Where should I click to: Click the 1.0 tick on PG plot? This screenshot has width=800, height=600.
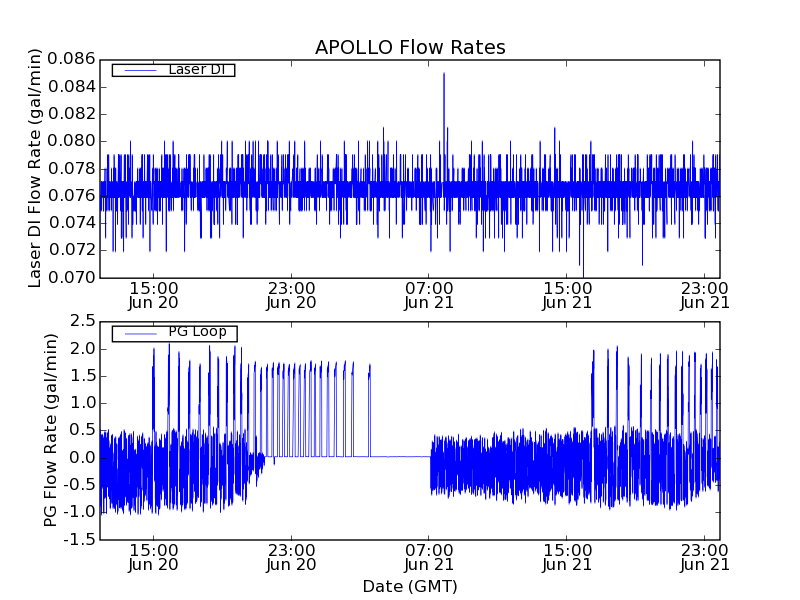tap(83, 403)
